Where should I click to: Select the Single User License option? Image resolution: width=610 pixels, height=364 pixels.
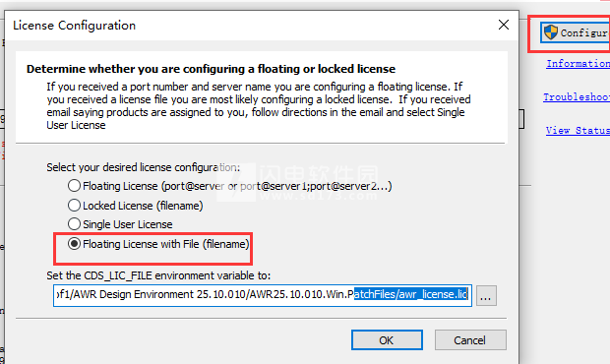(x=75, y=224)
